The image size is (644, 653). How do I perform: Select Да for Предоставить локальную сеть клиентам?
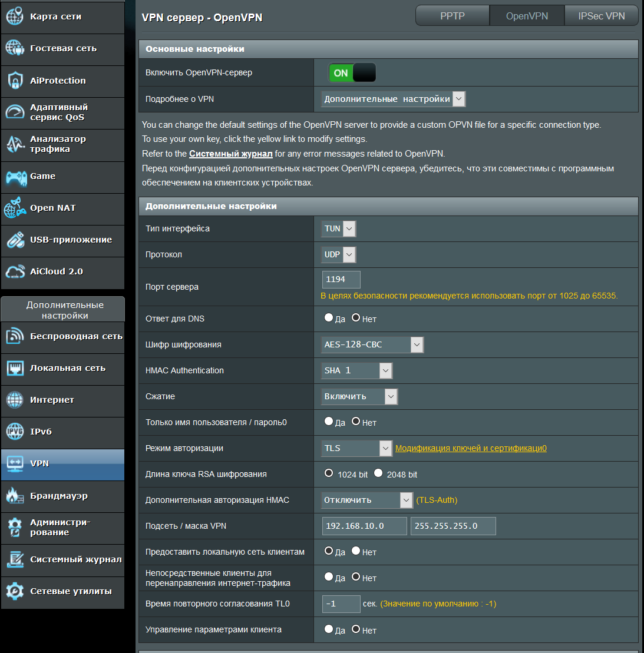pos(328,551)
